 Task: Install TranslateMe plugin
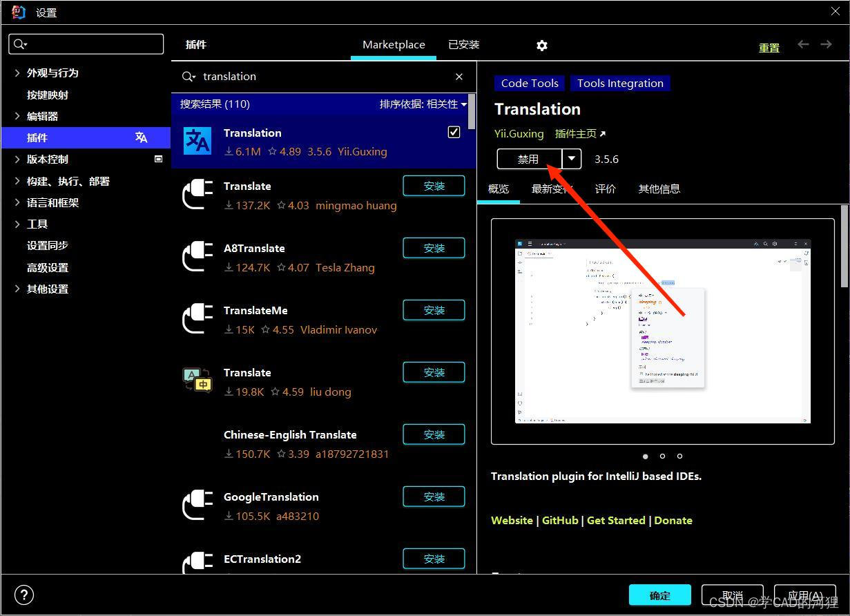pos(434,310)
